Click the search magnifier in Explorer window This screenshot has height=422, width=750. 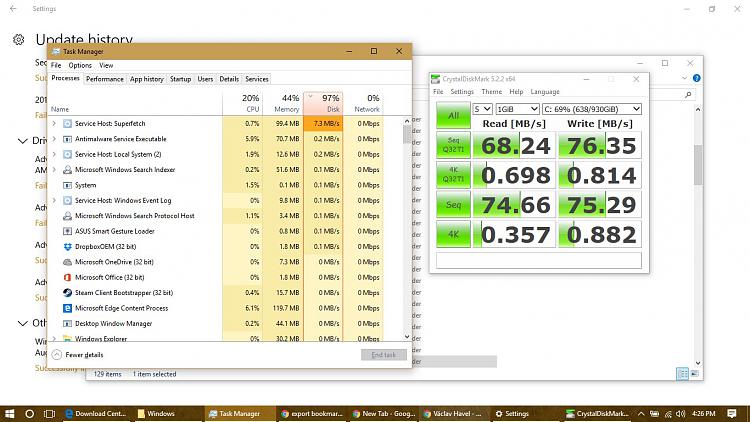[688, 95]
